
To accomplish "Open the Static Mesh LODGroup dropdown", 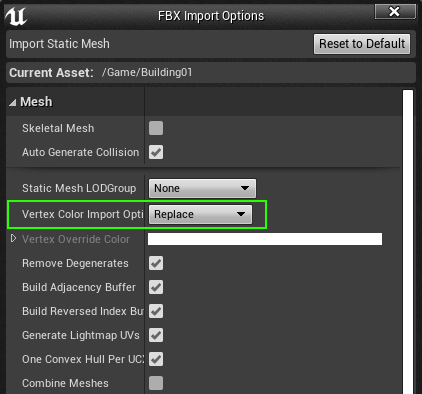I will [202, 188].
